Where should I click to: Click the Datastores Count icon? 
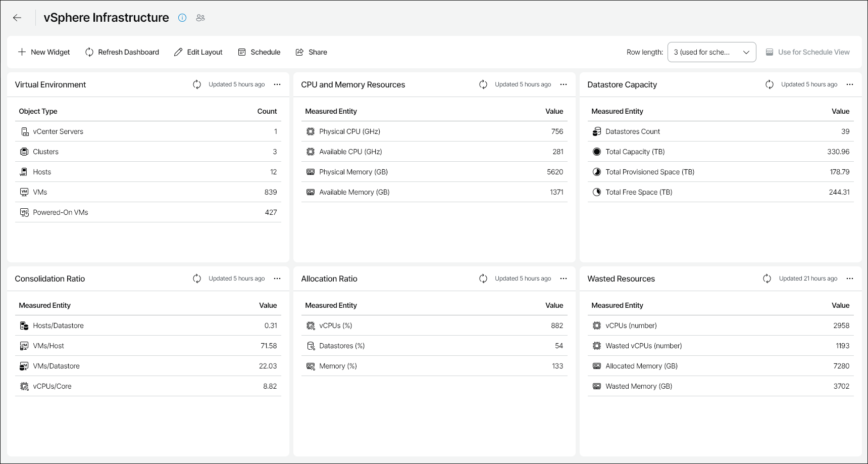(x=597, y=131)
